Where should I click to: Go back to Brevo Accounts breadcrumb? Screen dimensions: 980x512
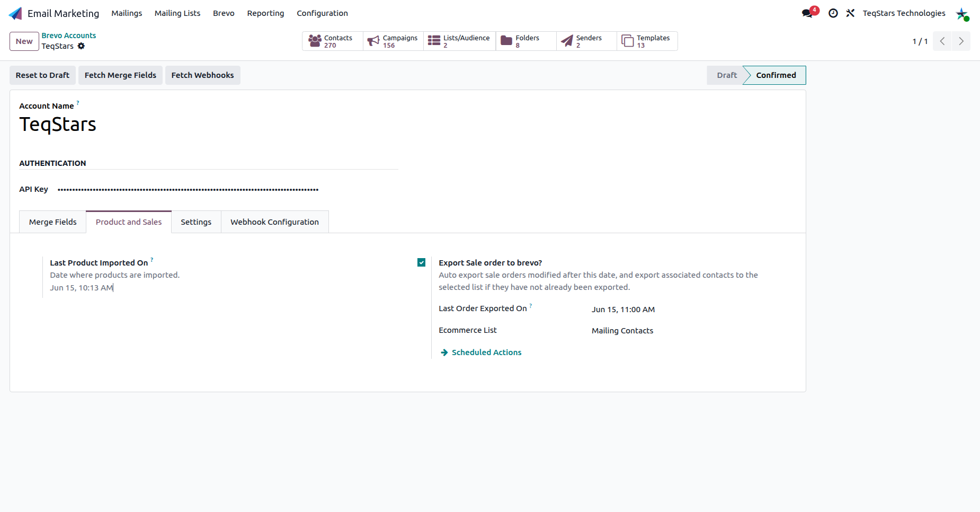pos(69,36)
